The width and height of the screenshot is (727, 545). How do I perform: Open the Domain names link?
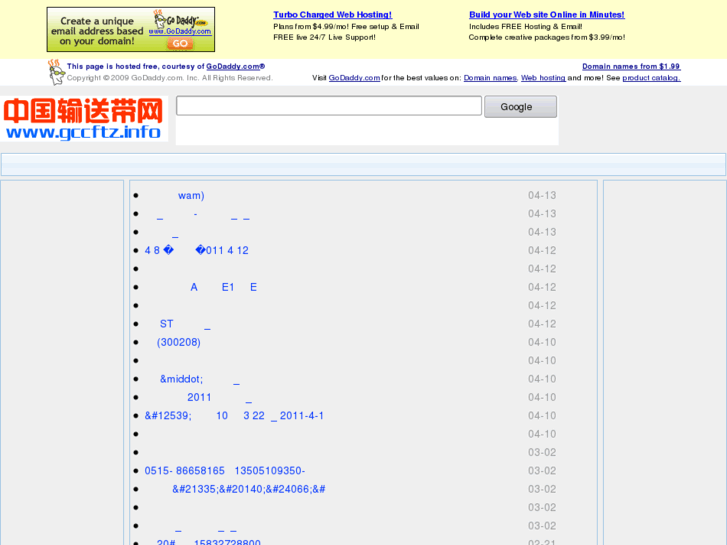coord(490,78)
